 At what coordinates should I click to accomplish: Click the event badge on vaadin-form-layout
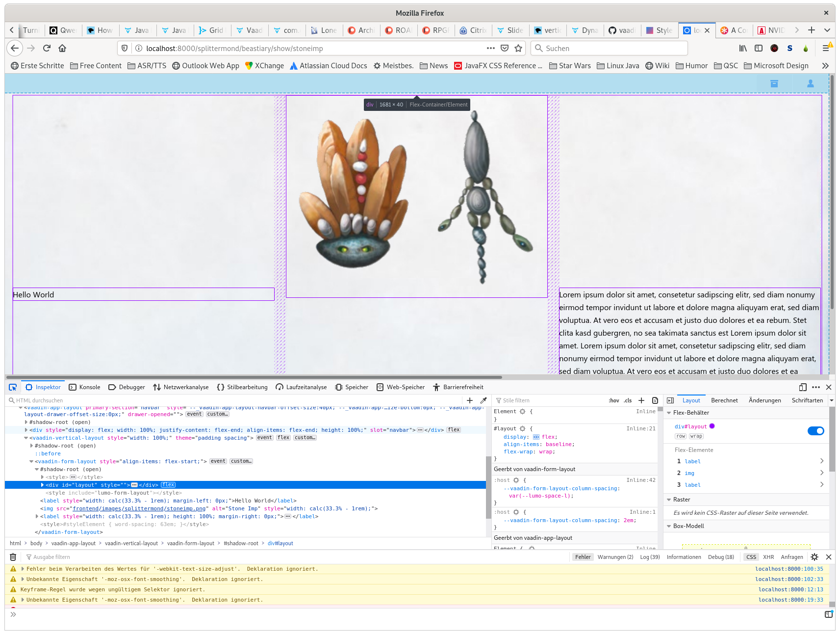pos(218,461)
